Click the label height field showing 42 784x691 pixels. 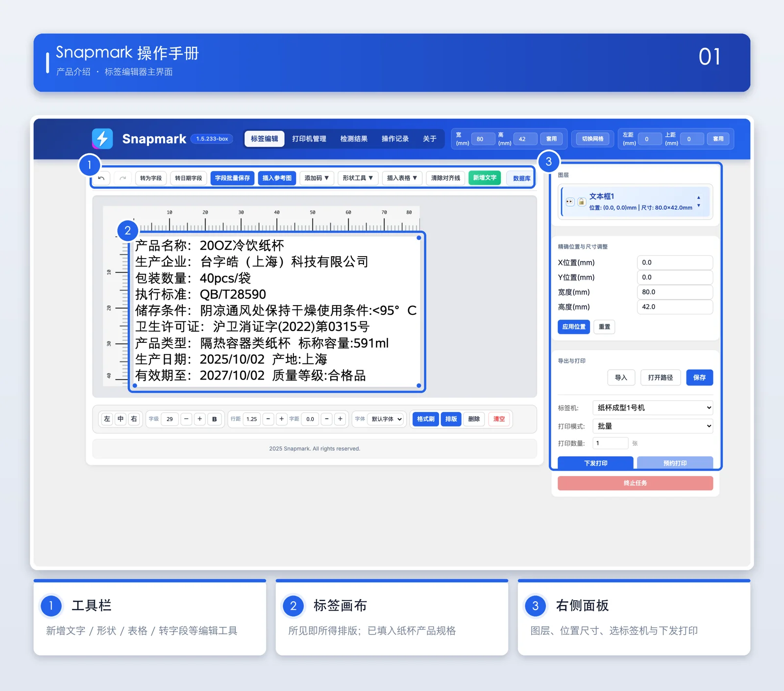(x=525, y=139)
